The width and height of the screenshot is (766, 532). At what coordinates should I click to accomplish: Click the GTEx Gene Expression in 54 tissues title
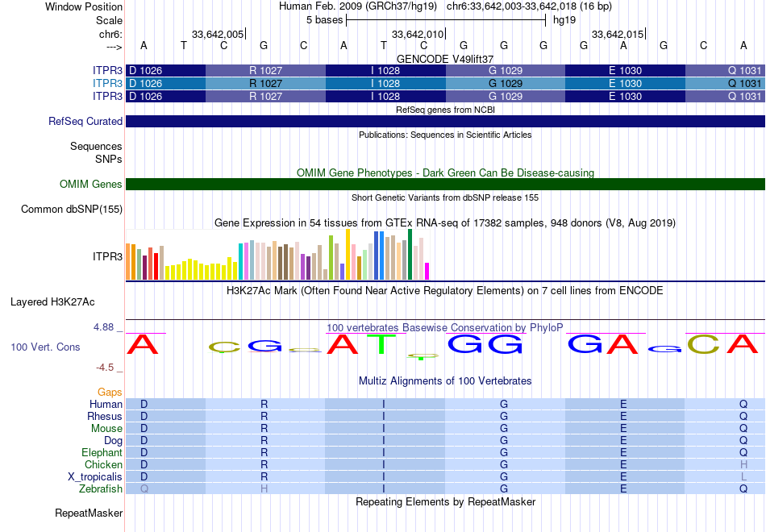(445, 223)
